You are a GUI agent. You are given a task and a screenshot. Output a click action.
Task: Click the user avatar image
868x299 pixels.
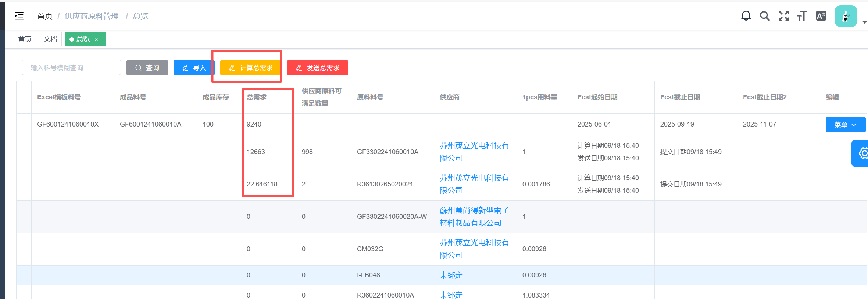pos(846,16)
